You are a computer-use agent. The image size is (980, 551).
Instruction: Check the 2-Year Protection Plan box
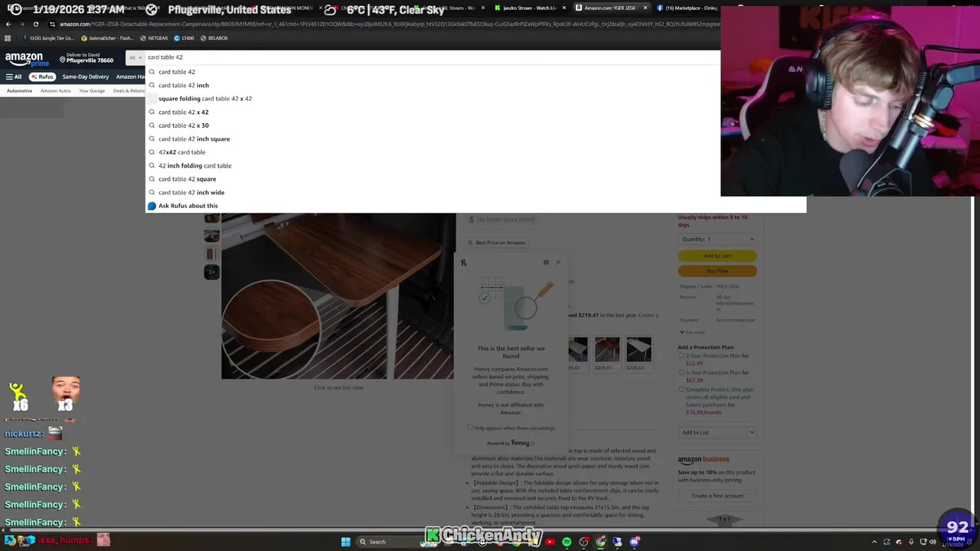pos(681,356)
